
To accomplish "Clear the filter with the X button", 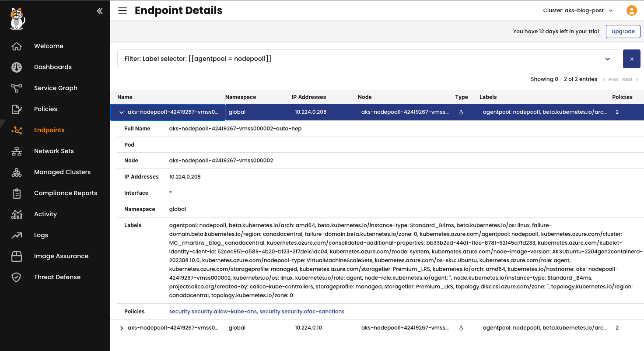I will coord(631,59).
